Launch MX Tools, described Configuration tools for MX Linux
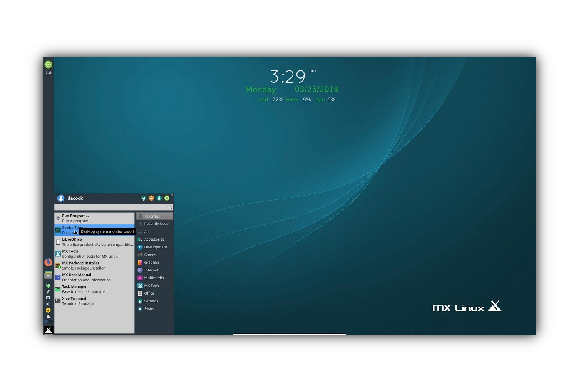579x392 pixels. (x=94, y=254)
